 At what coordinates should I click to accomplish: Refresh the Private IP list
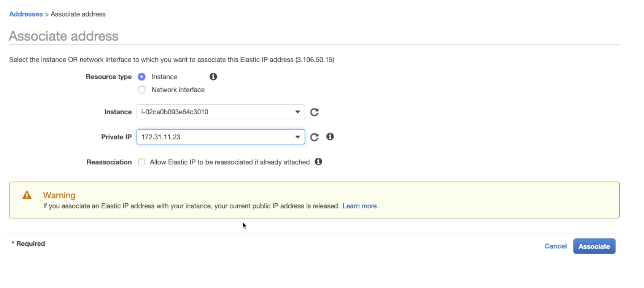[x=314, y=137]
